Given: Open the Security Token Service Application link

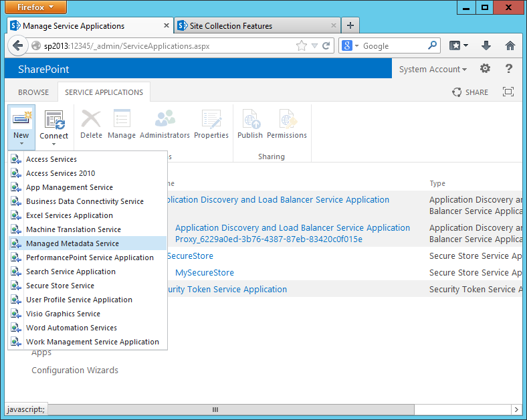Looking at the screenshot, I should click(x=227, y=290).
